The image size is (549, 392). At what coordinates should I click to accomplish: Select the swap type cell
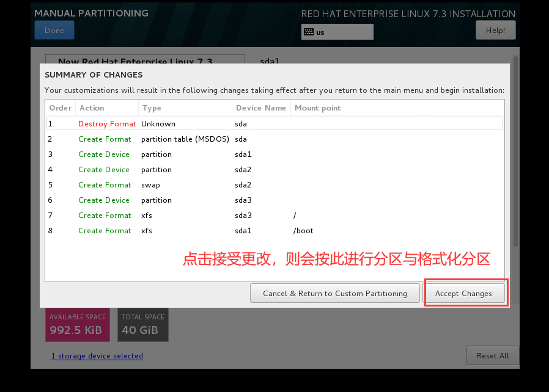click(x=150, y=185)
